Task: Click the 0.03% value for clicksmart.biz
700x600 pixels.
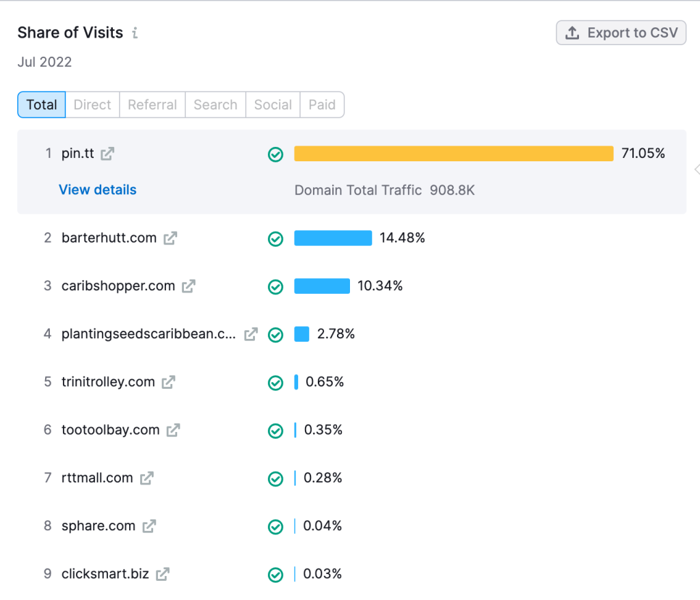Action: pos(323,573)
